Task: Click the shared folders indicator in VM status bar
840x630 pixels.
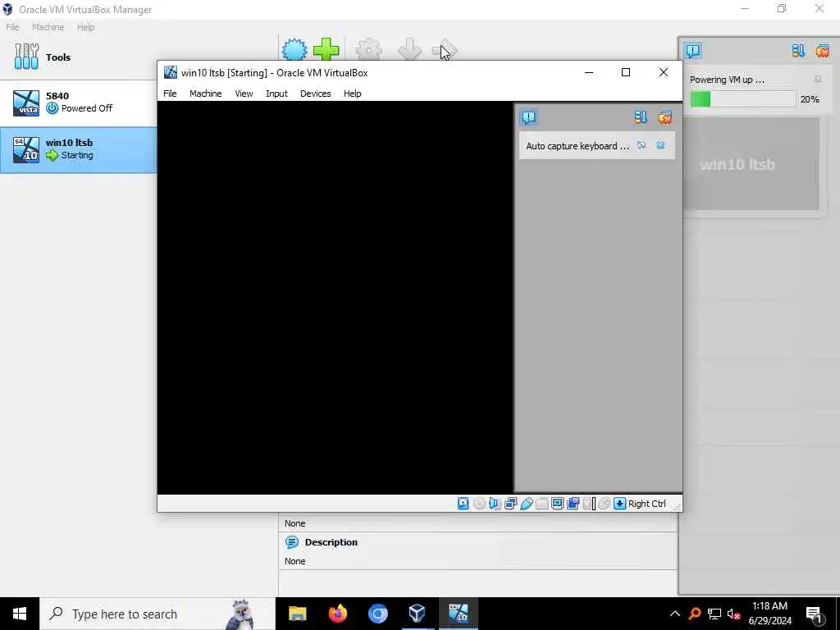Action: coord(541,504)
